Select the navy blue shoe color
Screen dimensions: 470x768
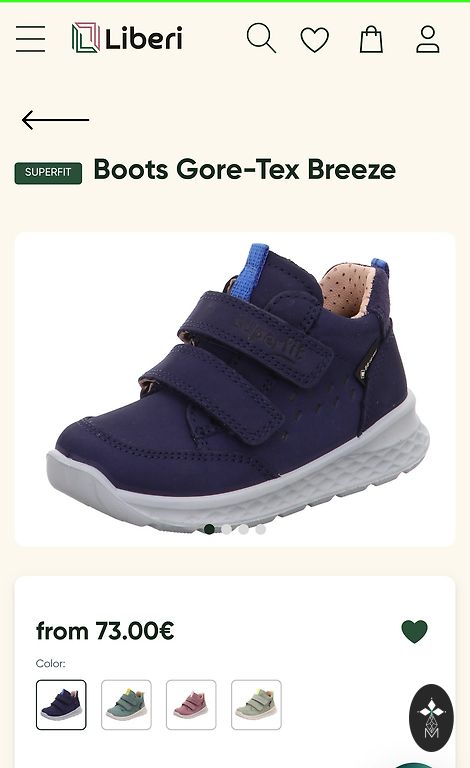(x=61, y=705)
